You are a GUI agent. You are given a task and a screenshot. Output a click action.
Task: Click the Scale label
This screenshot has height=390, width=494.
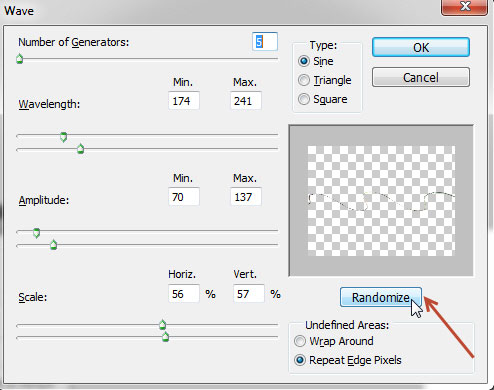[33, 297]
